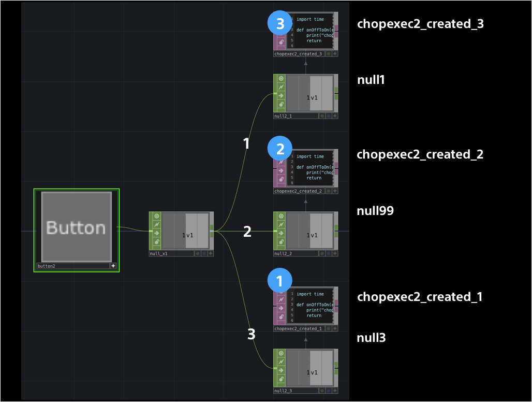Image resolution: width=532 pixels, height=402 pixels.
Task: Toggle the viewer active flag on null_x1
Action: pos(157,216)
